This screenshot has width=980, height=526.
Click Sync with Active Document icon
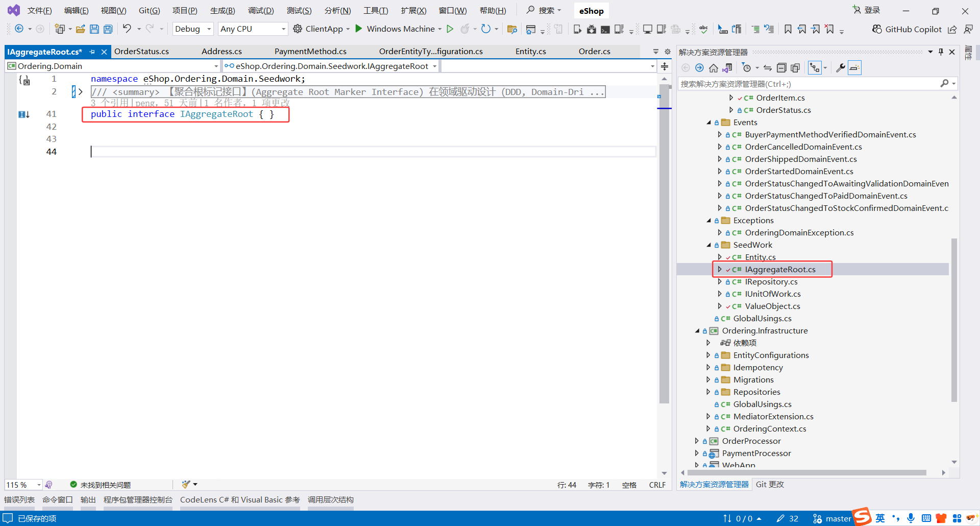(x=768, y=68)
